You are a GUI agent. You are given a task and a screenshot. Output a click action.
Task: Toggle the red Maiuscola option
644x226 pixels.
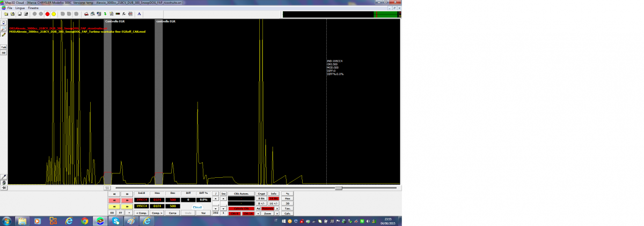(x=267, y=208)
